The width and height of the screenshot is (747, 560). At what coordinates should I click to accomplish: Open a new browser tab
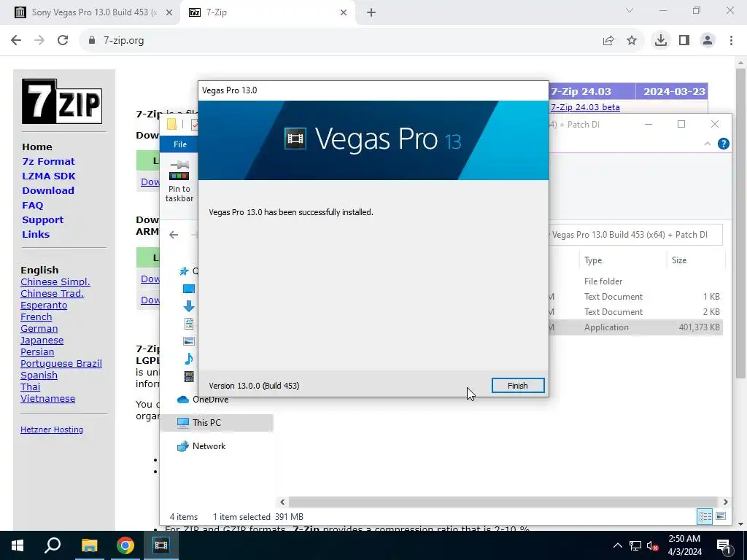[x=371, y=13]
